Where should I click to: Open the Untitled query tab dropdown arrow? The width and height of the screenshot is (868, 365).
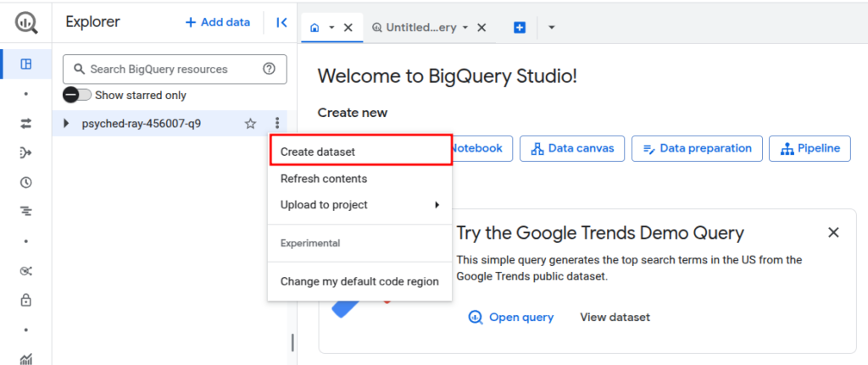click(465, 28)
